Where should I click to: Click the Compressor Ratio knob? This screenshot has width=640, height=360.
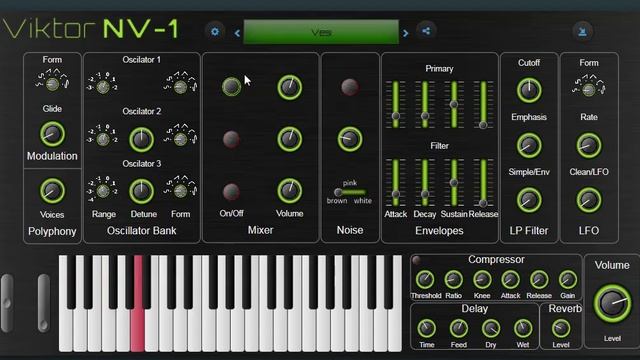(453, 280)
